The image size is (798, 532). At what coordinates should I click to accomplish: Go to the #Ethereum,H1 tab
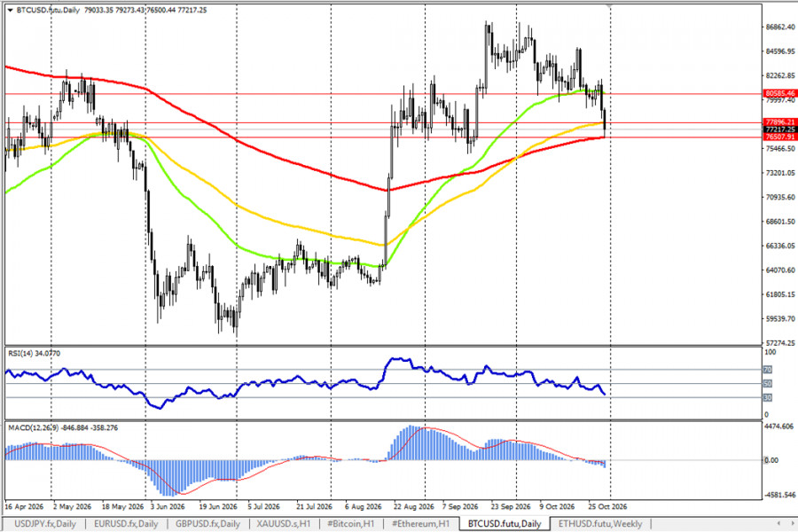[420, 524]
